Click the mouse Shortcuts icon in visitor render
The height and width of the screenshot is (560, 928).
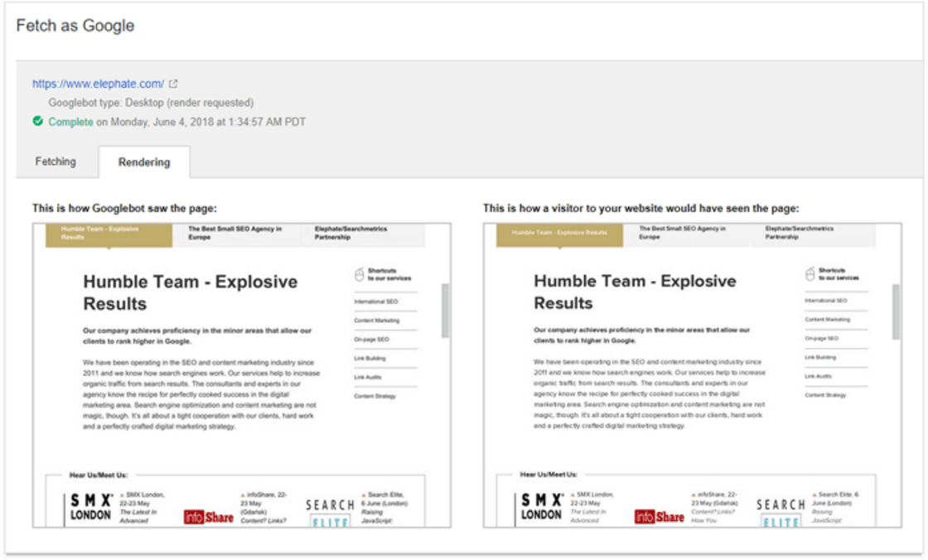(810, 274)
